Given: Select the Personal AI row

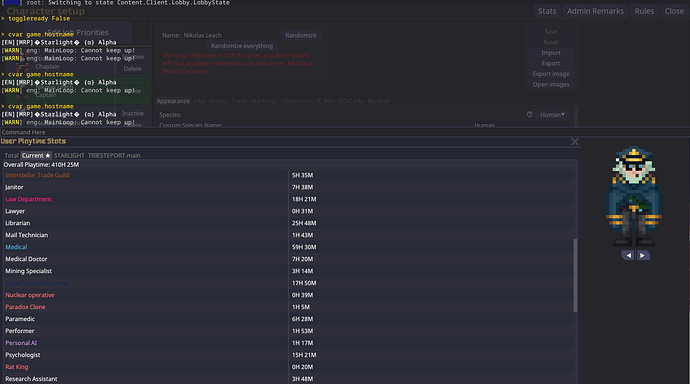Looking at the screenshot, I should pyautogui.click(x=288, y=343).
